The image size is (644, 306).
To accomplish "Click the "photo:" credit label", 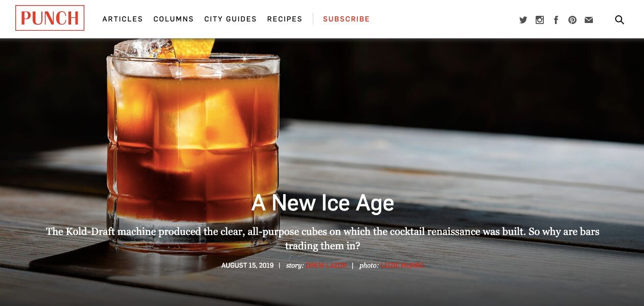I will pos(369,266).
